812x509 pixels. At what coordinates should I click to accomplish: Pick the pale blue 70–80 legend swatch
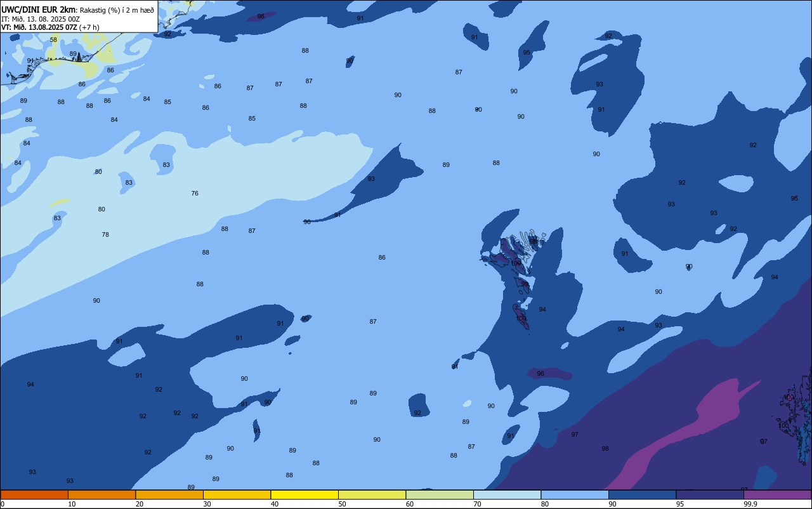pos(507,494)
